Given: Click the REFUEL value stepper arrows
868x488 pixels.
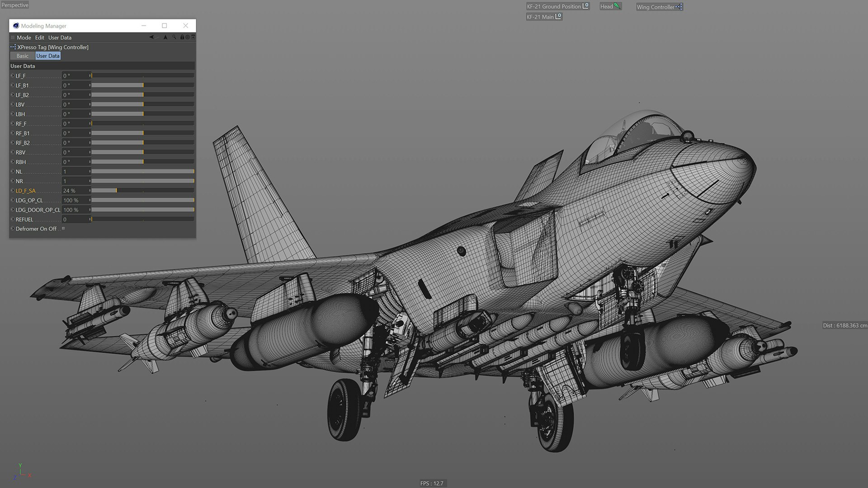Looking at the screenshot, I should pyautogui.click(x=90, y=219).
